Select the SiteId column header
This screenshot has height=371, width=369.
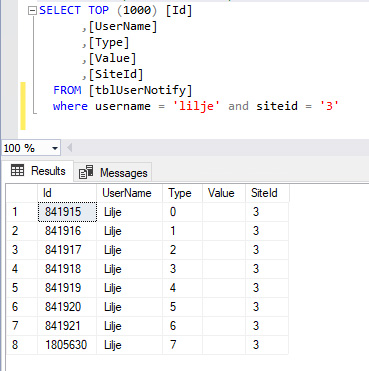pyautogui.click(x=267, y=193)
